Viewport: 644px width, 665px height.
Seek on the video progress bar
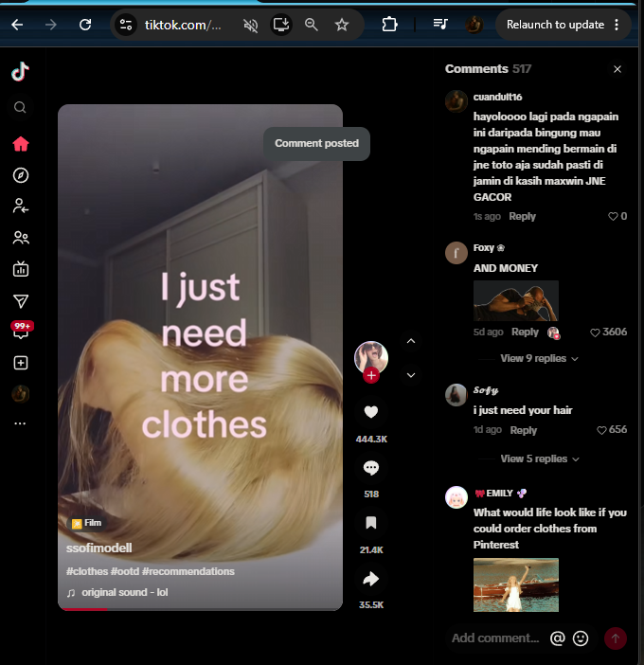coord(200,609)
